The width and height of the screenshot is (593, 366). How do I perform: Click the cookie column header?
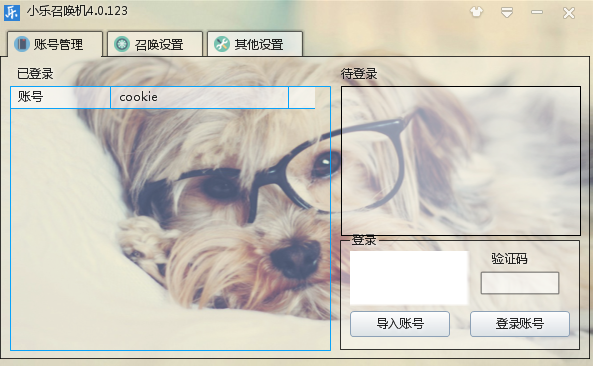pos(199,98)
